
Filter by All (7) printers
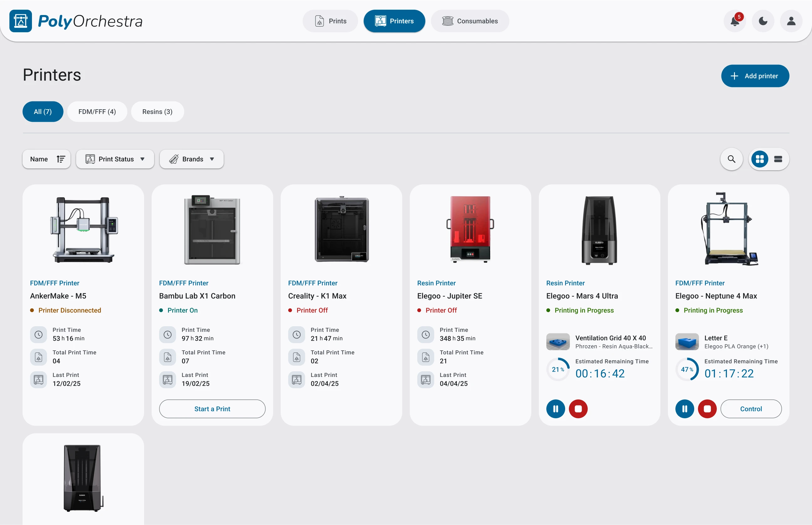tap(43, 112)
